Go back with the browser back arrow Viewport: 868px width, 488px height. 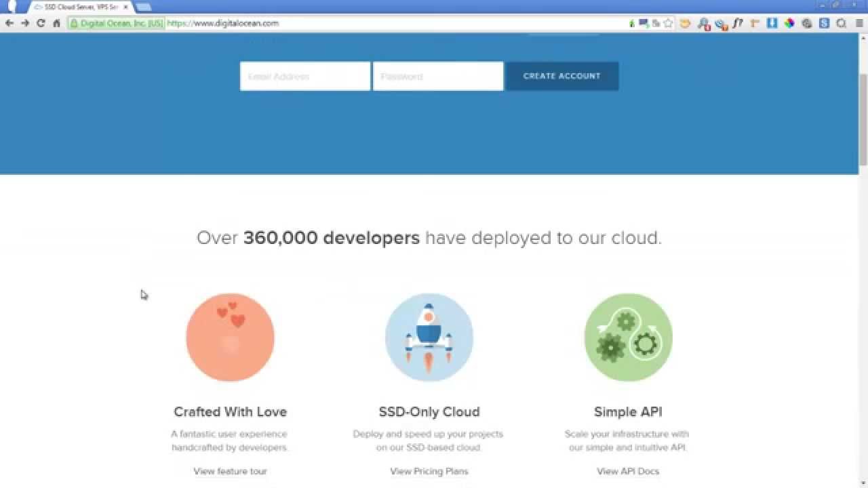tap(9, 23)
